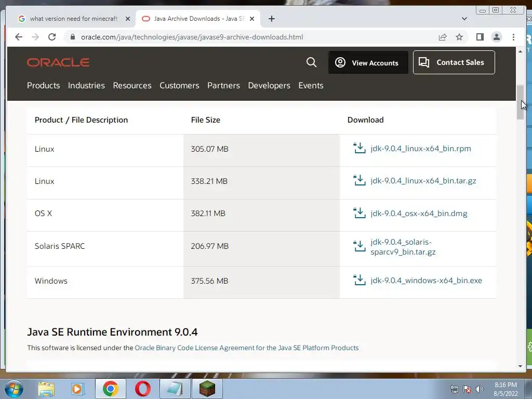Open Action Center flag tray icon
This screenshot has height=399, width=532.
pos(467,389)
